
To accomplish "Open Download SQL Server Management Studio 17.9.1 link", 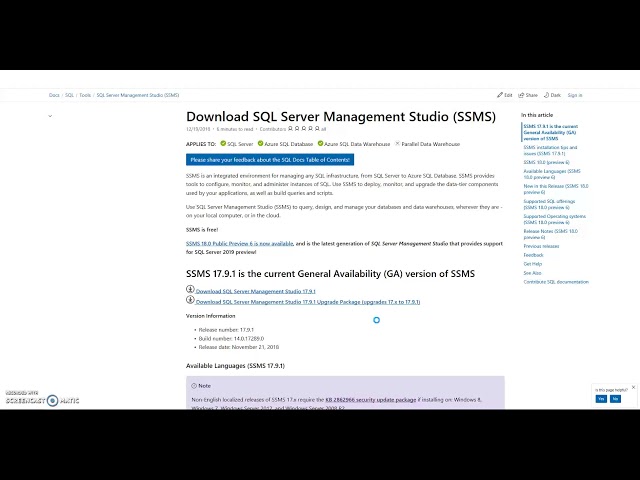I will [x=256, y=291].
